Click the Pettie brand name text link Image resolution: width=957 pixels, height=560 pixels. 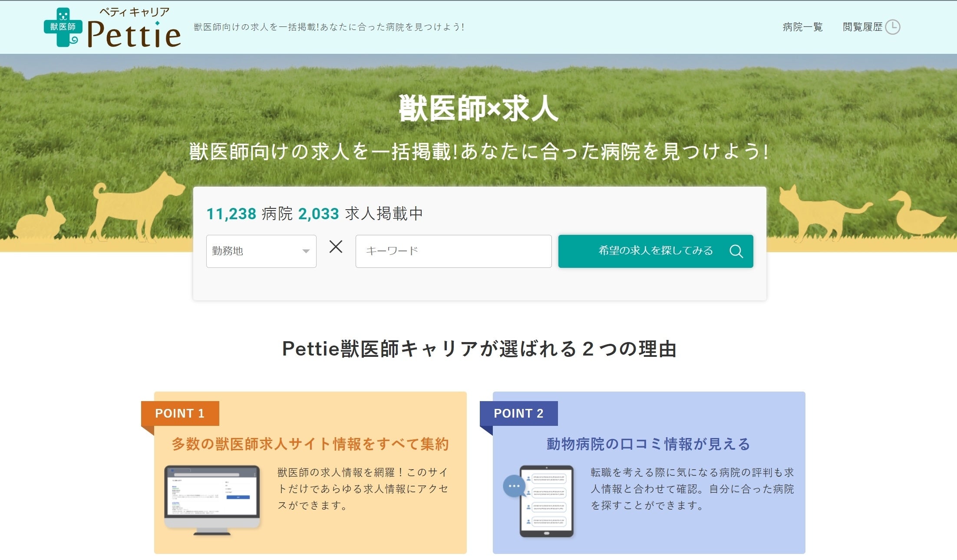coord(134,35)
